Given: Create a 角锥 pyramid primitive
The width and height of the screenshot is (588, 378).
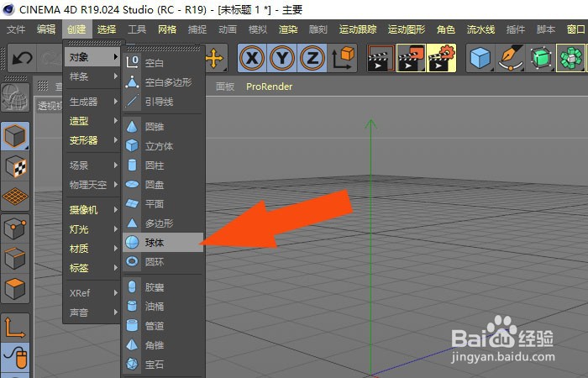Looking at the screenshot, I should click(163, 345).
